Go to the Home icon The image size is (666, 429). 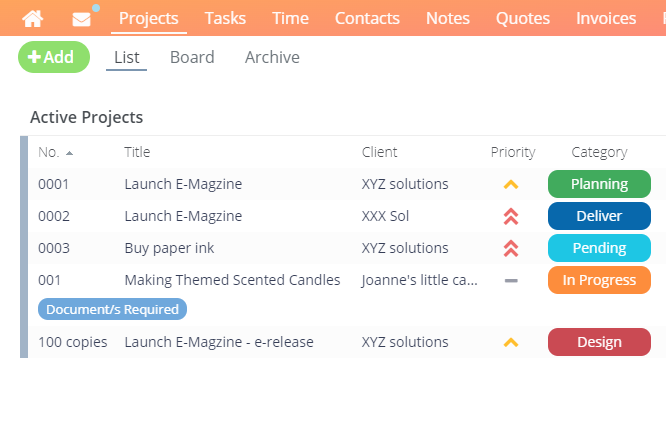(x=32, y=19)
